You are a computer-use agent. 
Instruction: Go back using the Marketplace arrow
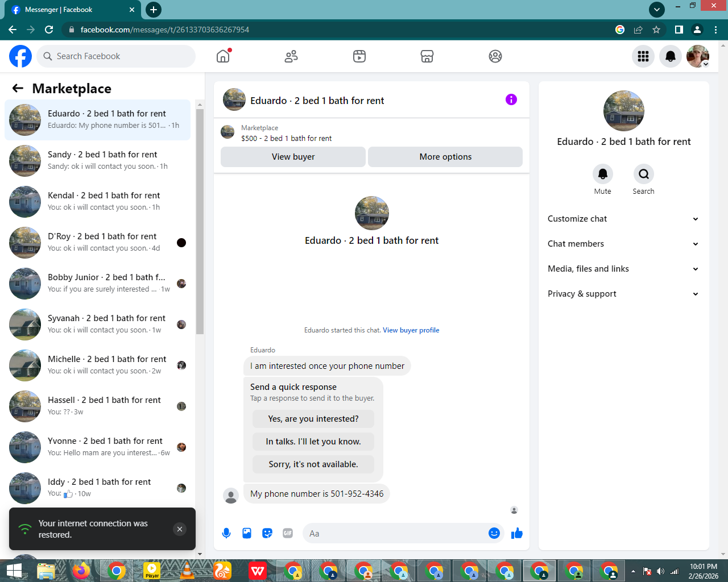point(18,88)
